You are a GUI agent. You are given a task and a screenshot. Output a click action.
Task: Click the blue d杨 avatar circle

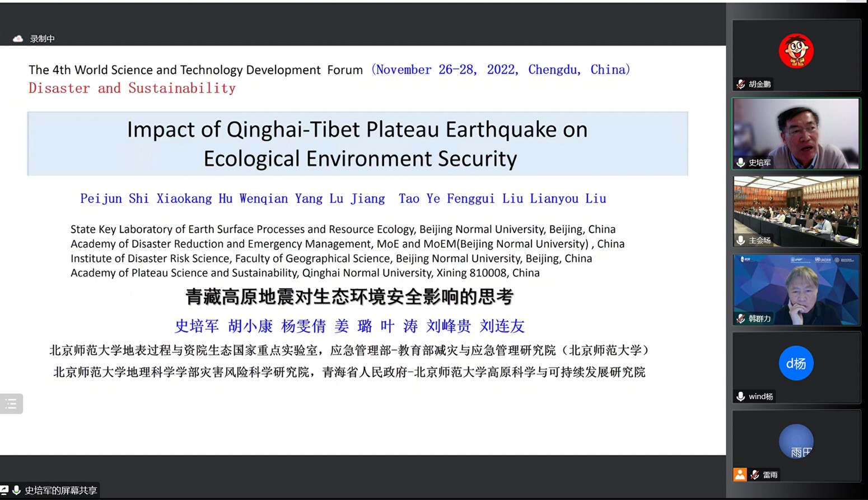point(796,363)
